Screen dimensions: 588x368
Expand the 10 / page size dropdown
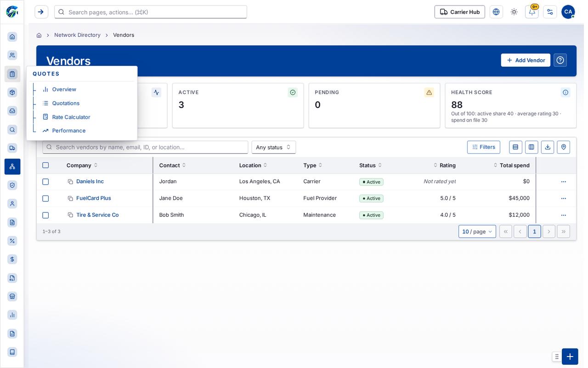[477, 231]
